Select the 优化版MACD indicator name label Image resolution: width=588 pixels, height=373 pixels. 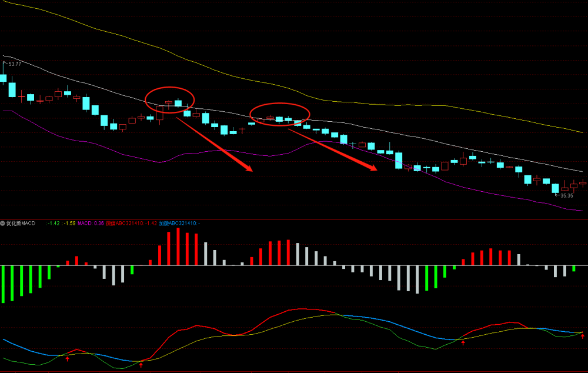(21, 224)
